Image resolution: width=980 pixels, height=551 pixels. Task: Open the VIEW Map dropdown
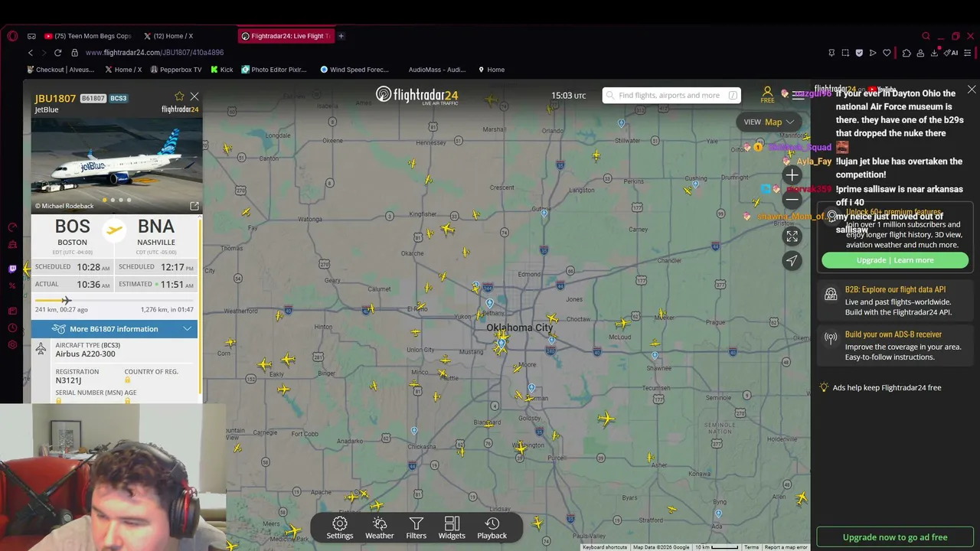point(769,122)
